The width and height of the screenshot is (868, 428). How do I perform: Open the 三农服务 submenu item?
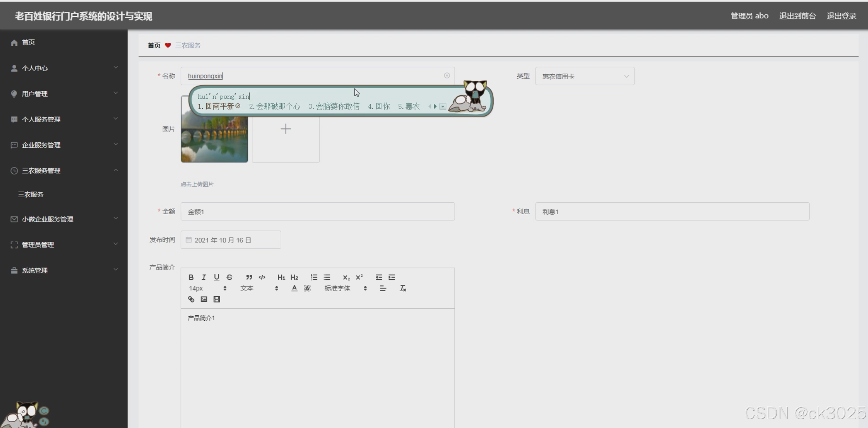31,195
